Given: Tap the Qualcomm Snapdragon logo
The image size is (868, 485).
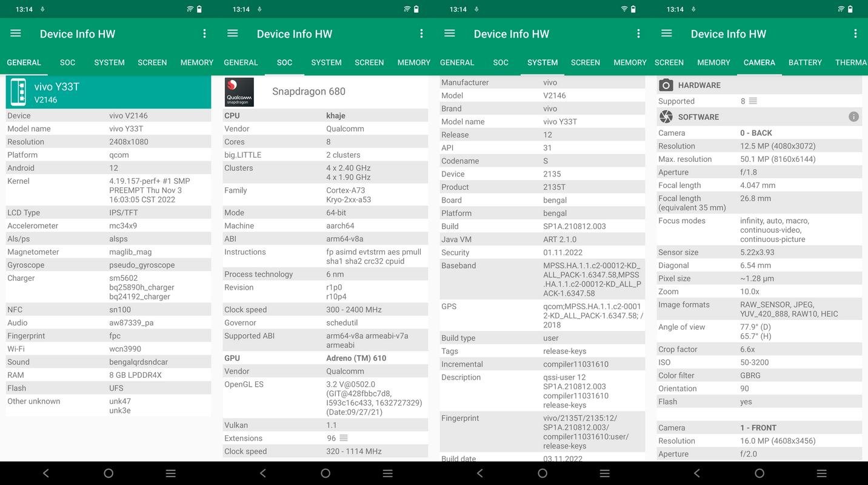Looking at the screenshot, I should pos(239,92).
